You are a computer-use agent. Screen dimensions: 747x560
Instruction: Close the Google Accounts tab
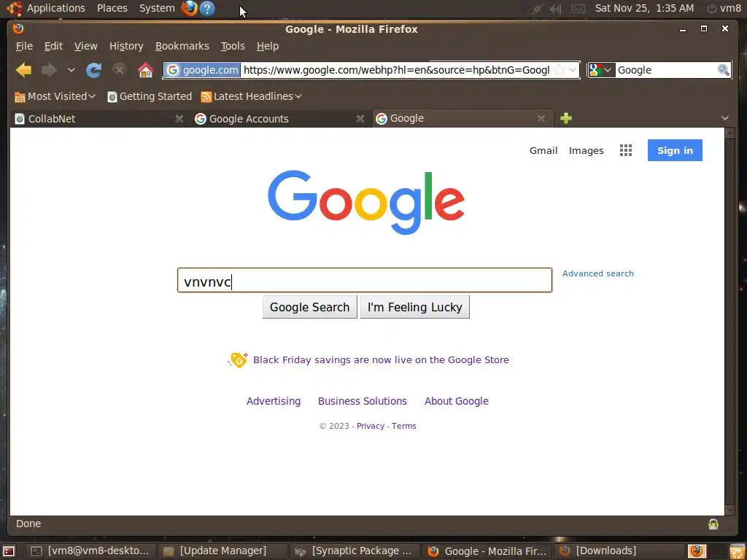point(360,119)
